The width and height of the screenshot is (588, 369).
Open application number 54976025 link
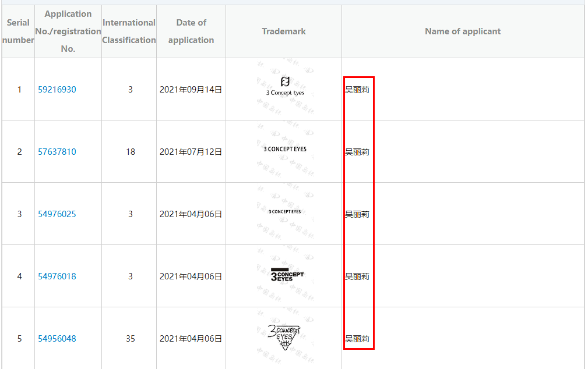click(x=57, y=214)
